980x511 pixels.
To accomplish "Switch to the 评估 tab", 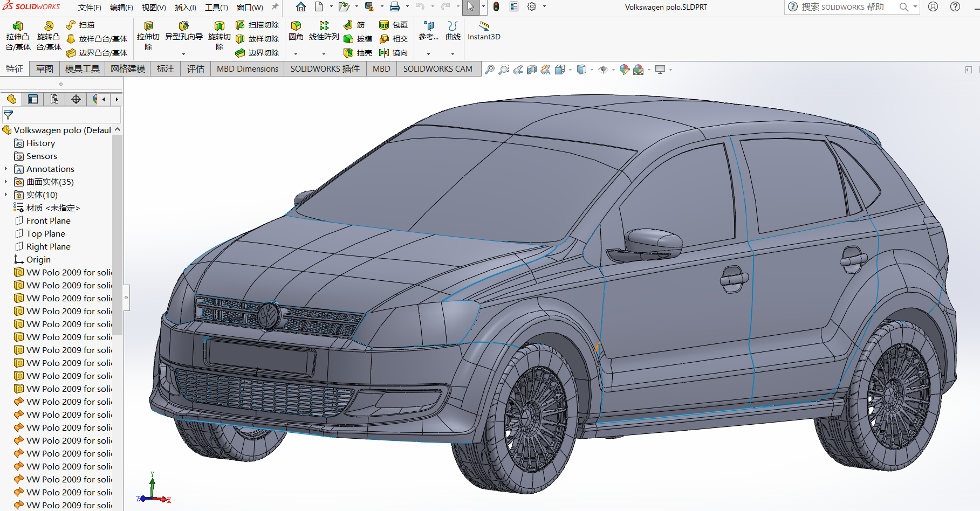I will [195, 69].
